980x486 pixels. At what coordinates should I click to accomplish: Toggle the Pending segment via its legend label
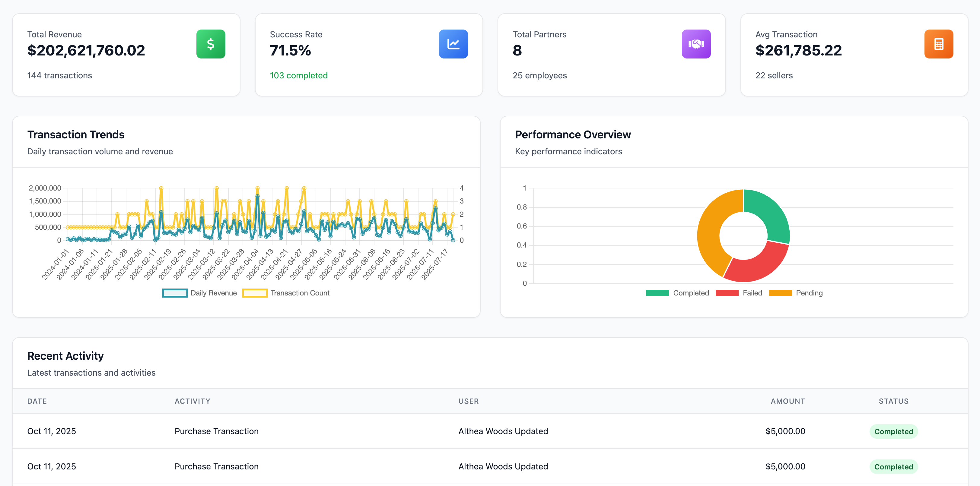click(x=810, y=293)
